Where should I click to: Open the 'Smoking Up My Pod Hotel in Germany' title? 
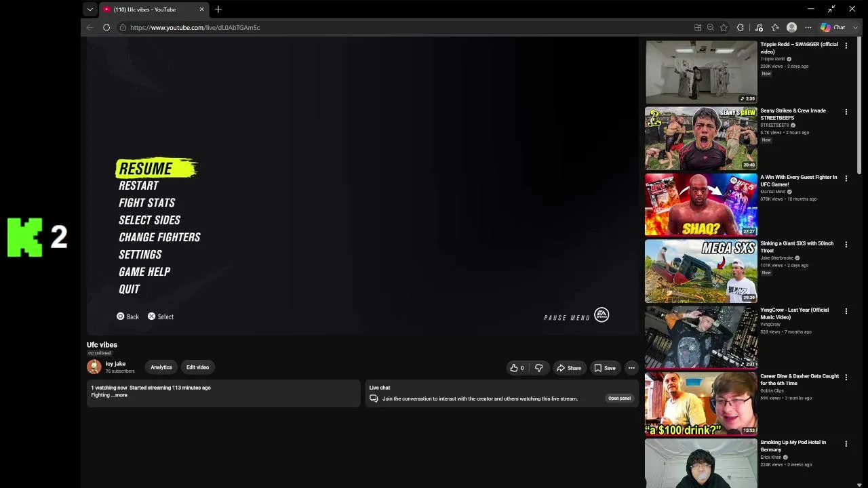[793, 446]
